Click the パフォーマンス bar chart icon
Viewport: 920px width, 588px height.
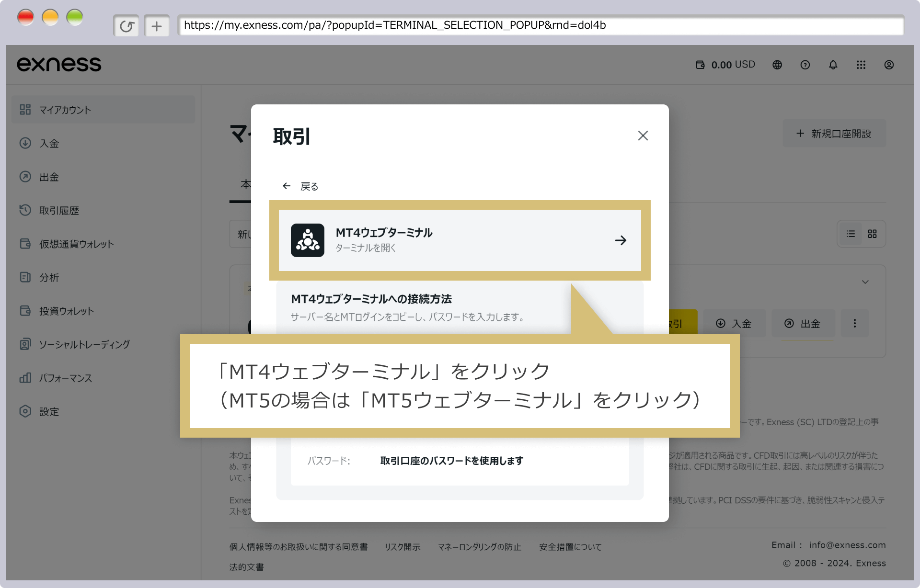click(x=25, y=378)
